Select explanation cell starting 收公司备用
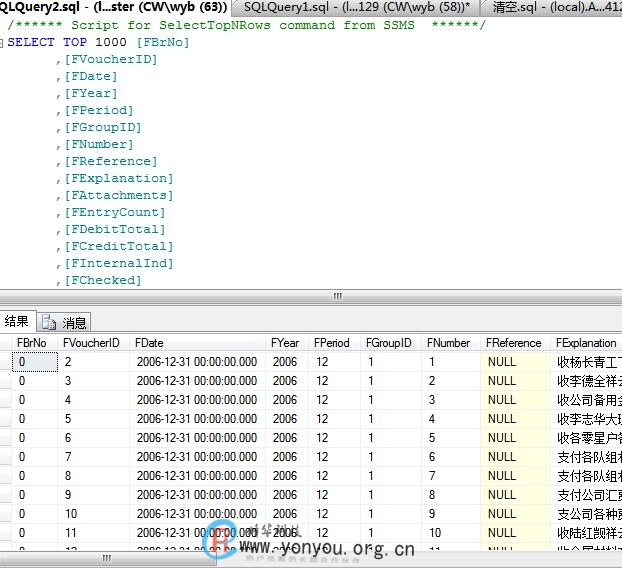 tap(586, 400)
